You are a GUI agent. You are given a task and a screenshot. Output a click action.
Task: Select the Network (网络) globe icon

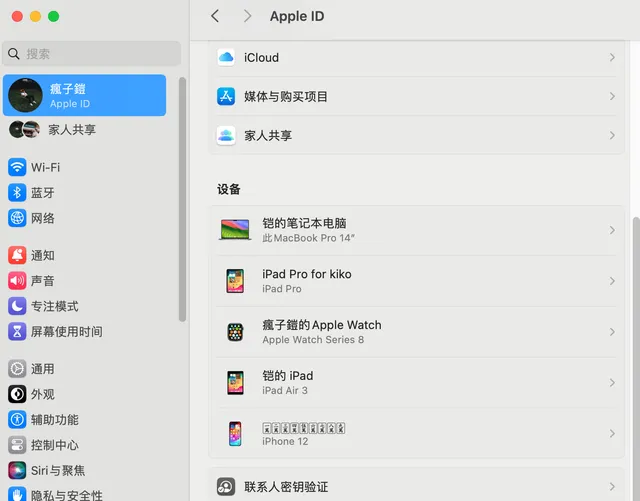[17, 218]
